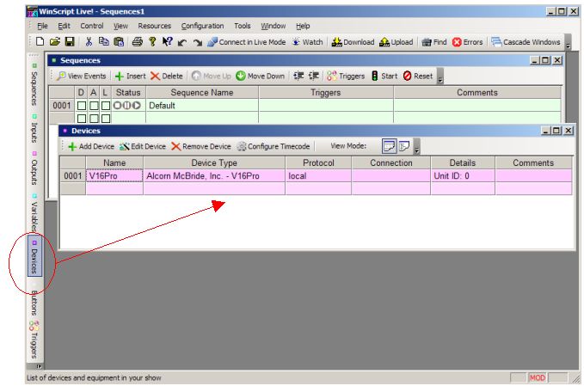Open the Window menu
Screen dimensions: 584x392
tap(273, 26)
